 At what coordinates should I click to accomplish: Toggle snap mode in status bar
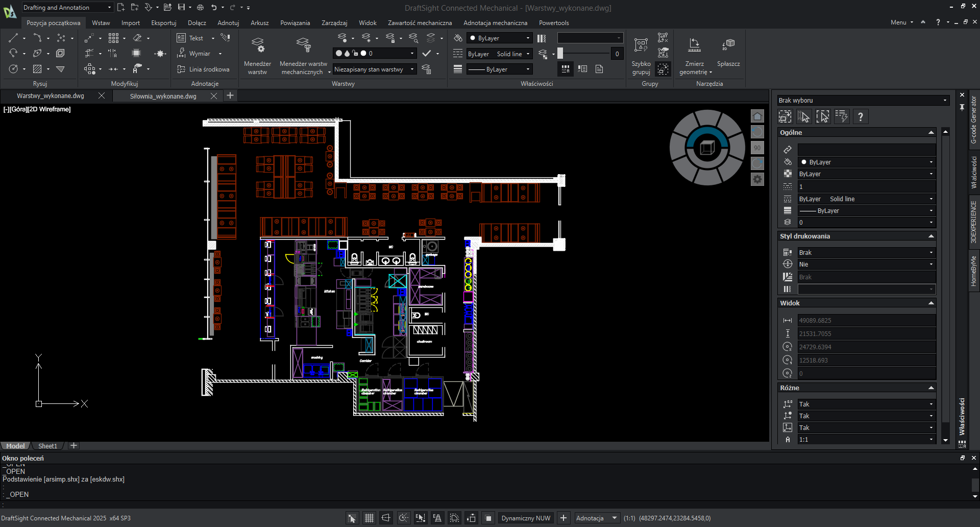pyautogui.click(x=352, y=518)
